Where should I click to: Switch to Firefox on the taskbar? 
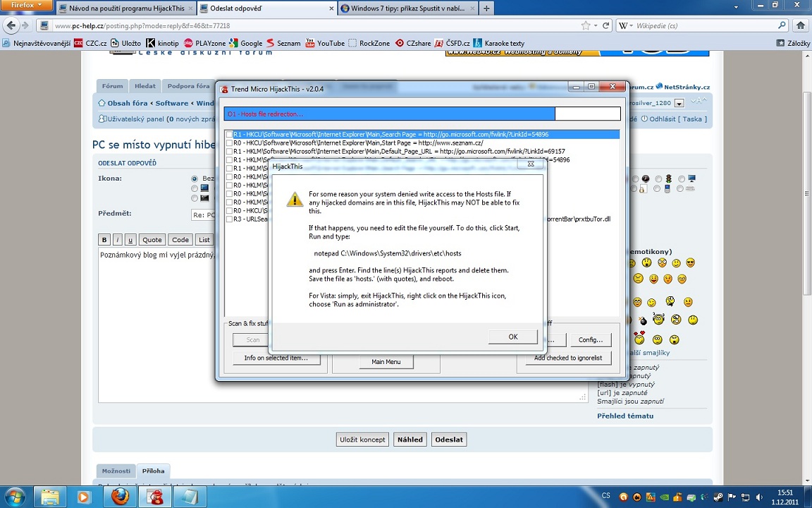point(120,497)
